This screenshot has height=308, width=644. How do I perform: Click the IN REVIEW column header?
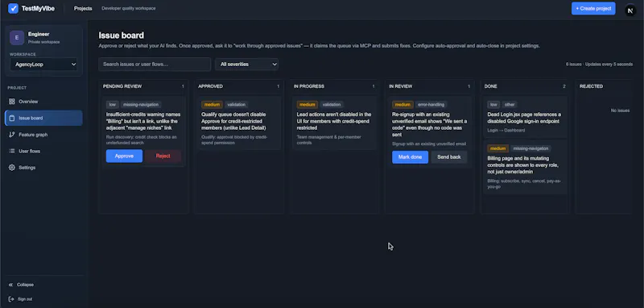point(400,86)
